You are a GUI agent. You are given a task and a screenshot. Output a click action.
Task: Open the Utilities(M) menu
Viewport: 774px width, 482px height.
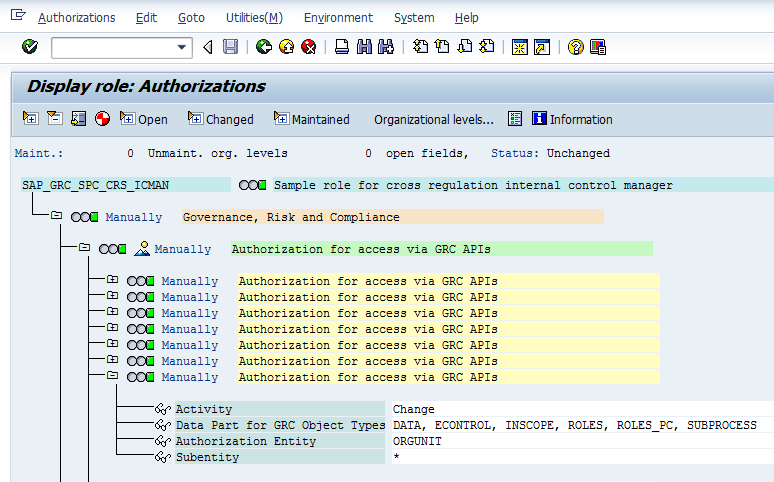coord(254,18)
